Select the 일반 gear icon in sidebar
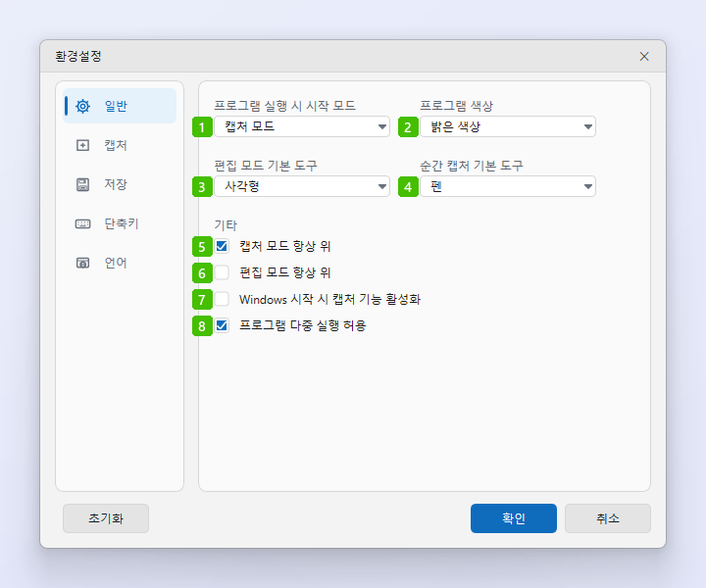706x588 pixels. (x=82, y=106)
